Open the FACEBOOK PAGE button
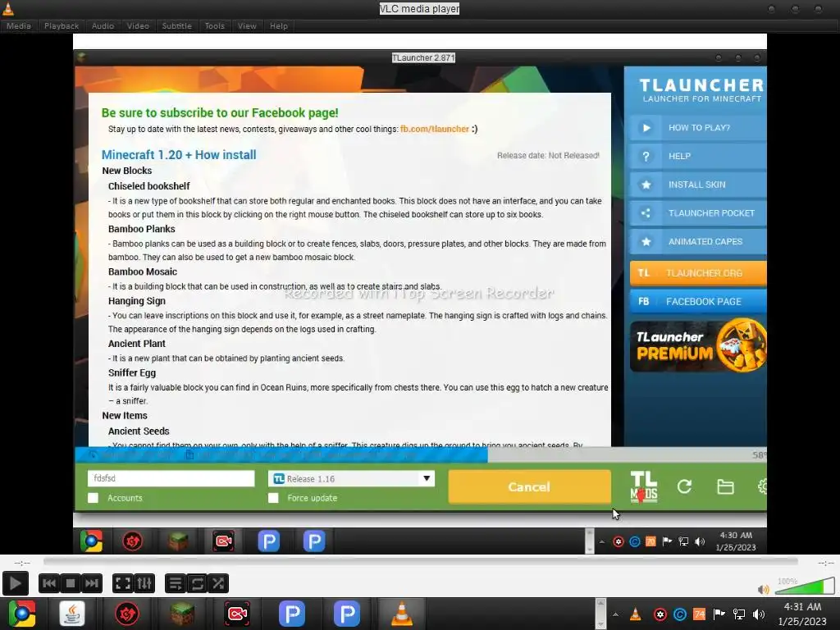 pyautogui.click(x=697, y=301)
